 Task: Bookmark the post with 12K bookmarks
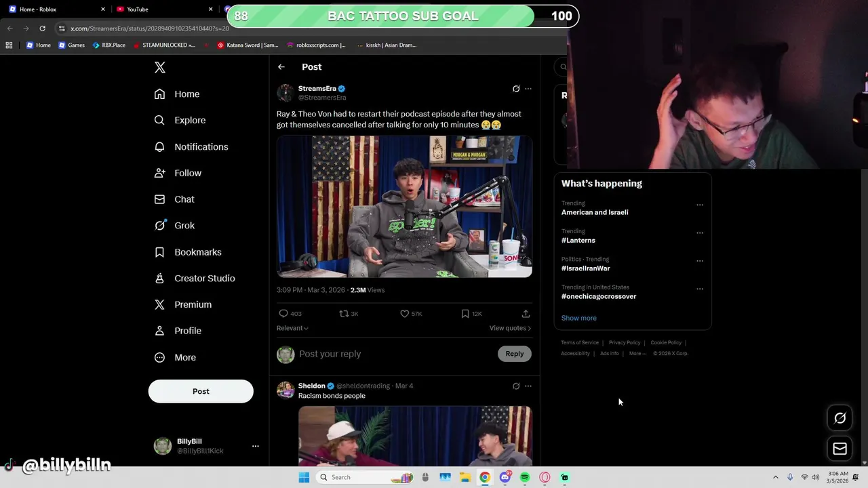(465, 314)
